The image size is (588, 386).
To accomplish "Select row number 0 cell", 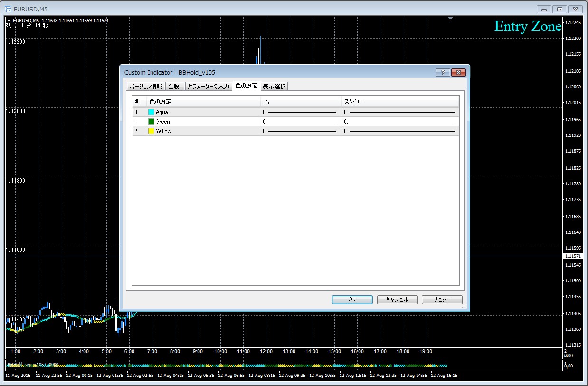I will pyautogui.click(x=139, y=112).
